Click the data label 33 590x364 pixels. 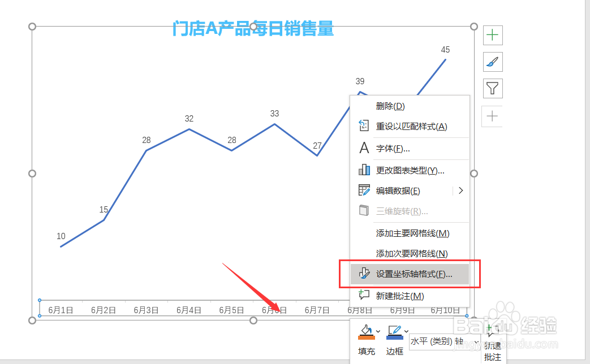tap(274, 114)
